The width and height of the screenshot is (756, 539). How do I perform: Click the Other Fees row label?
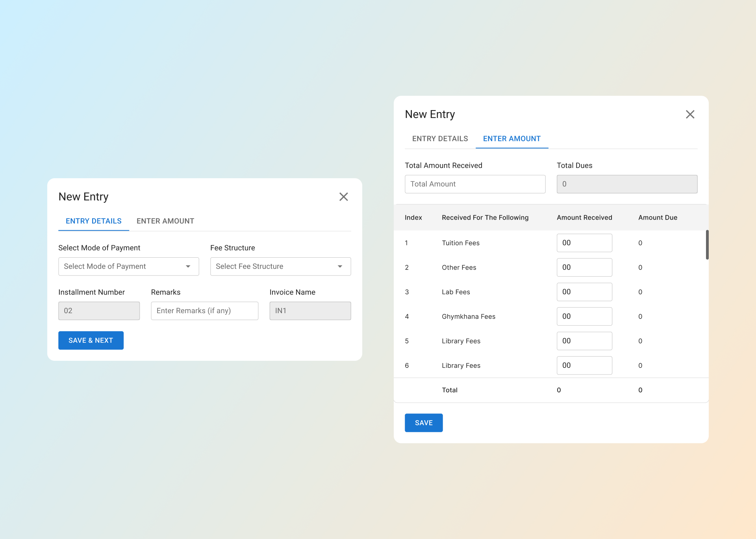[x=459, y=268]
